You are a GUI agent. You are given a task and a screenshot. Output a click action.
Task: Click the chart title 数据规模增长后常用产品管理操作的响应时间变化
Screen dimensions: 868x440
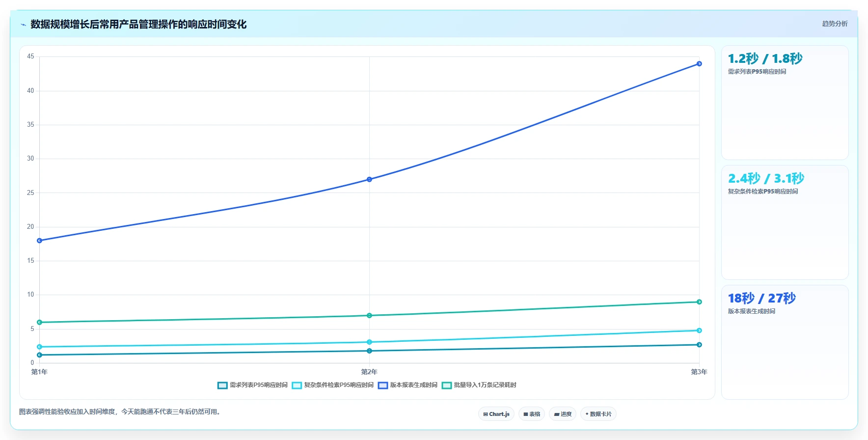pos(138,25)
